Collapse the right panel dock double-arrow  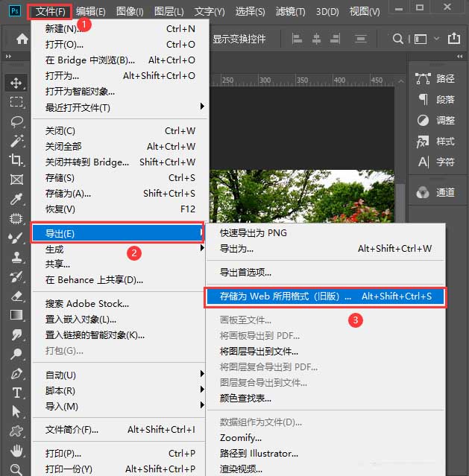tap(459, 56)
